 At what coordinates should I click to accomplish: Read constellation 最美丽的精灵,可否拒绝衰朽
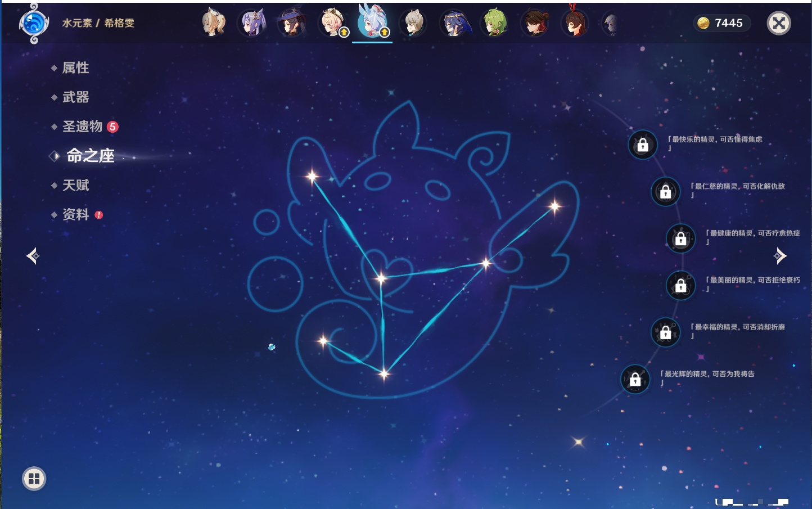(753, 283)
